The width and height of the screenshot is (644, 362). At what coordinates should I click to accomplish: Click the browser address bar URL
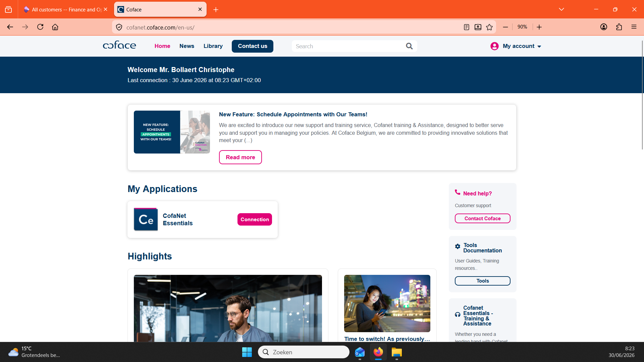pyautogui.click(x=160, y=27)
